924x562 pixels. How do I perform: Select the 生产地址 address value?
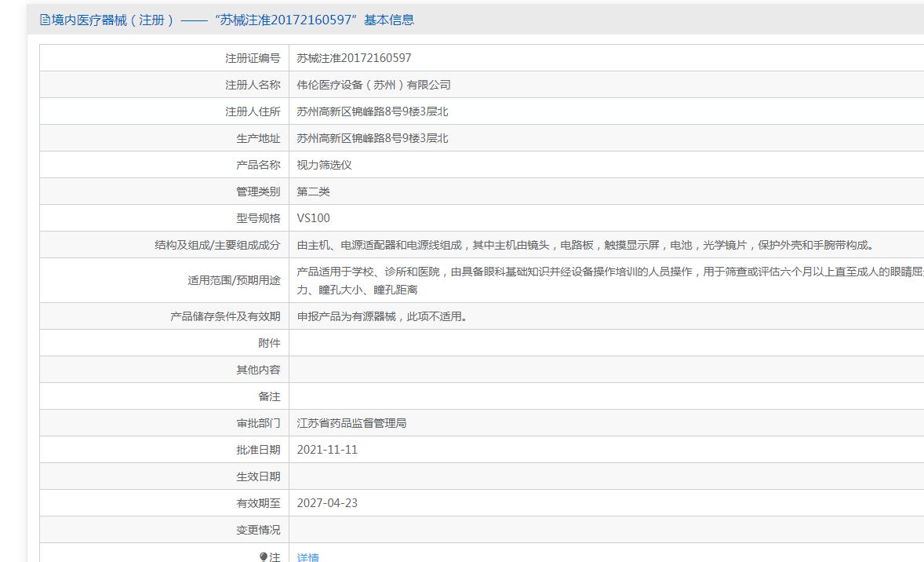point(373,138)
